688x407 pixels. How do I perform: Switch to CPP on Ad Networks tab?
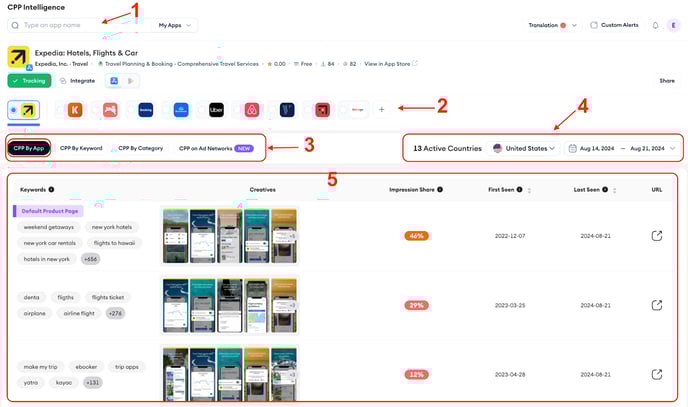pyautogui.click(x=216, y=148)
